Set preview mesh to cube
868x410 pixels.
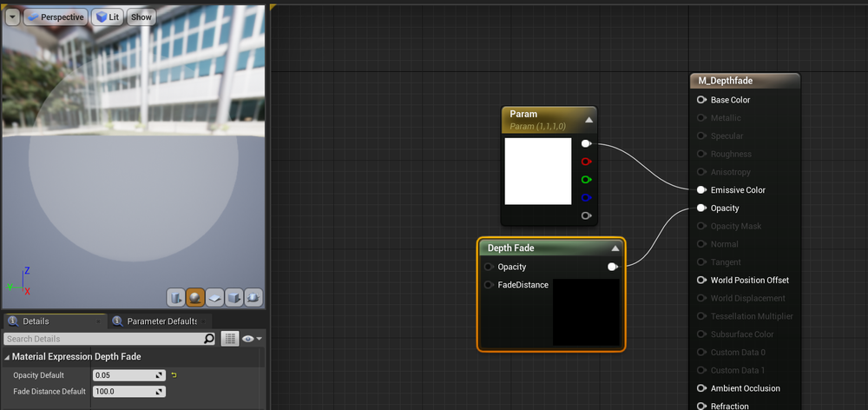pyautogui.click(x=234, y=298)
